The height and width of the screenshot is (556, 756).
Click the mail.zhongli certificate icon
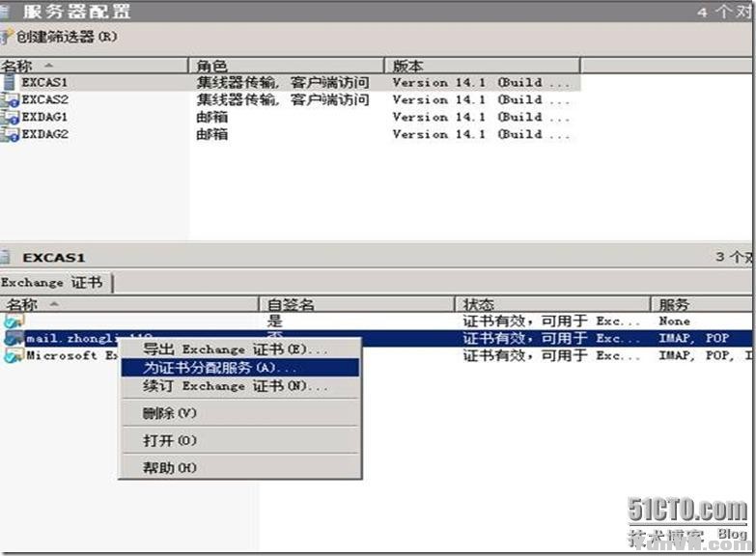coord(14,339)
